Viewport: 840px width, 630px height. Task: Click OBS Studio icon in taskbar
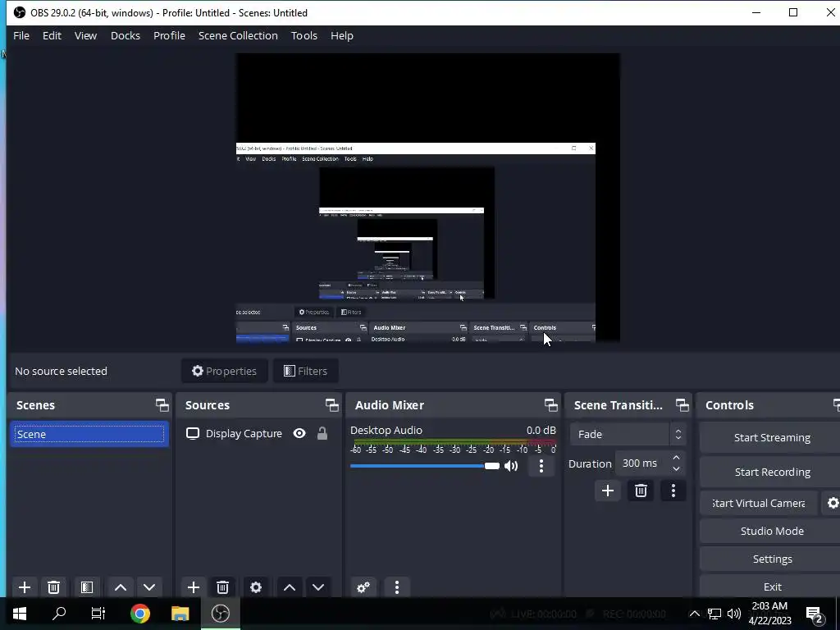(x=220, y=614)
